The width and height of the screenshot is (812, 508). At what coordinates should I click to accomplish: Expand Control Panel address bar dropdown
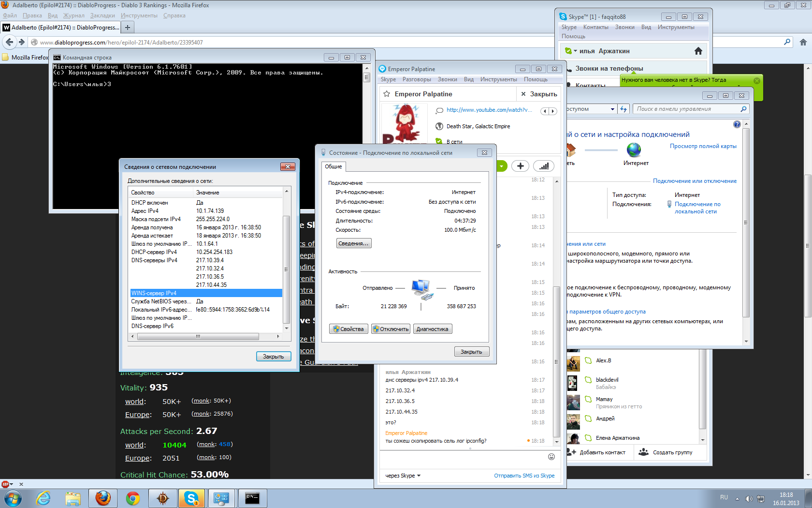point(612,109)
